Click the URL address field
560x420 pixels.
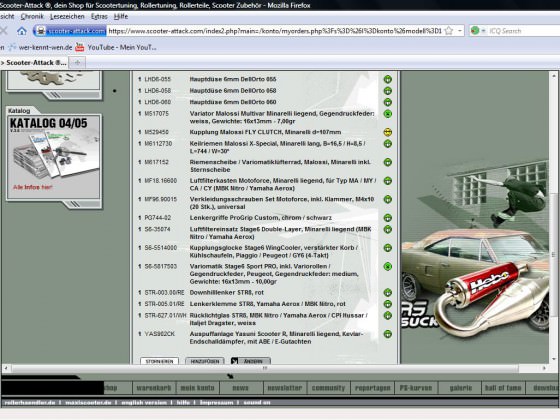(x=275, y=31)
